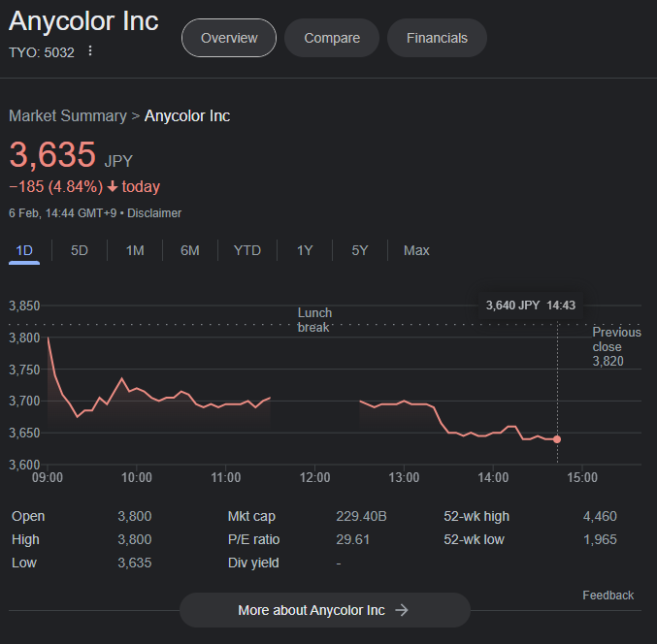Show the Max chart range
Viewport: 657px width, 644px height.
click(x=416, y=250)
